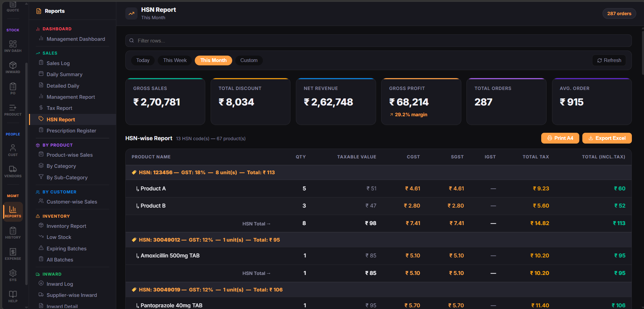
Task: Open the Sys settings gear icon
Action: point(13,275)
